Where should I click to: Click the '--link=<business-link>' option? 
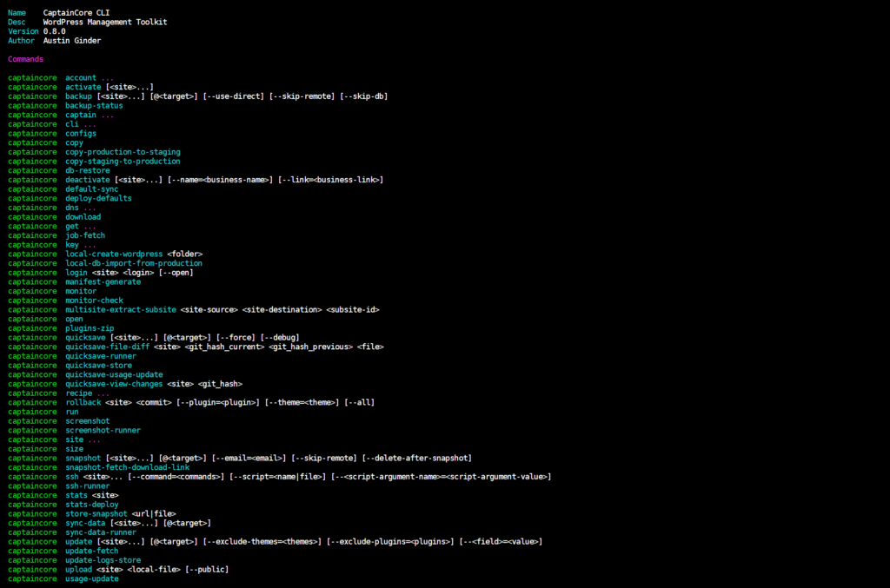point(330,180)
